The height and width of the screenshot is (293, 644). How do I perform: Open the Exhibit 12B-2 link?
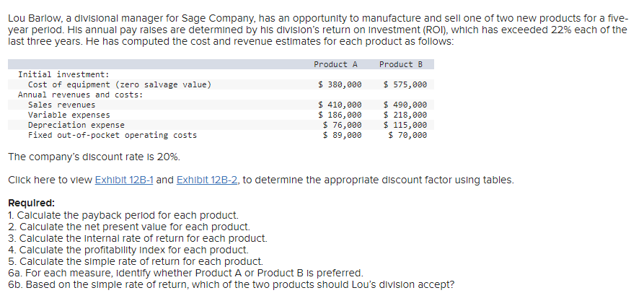pos(207,180)
